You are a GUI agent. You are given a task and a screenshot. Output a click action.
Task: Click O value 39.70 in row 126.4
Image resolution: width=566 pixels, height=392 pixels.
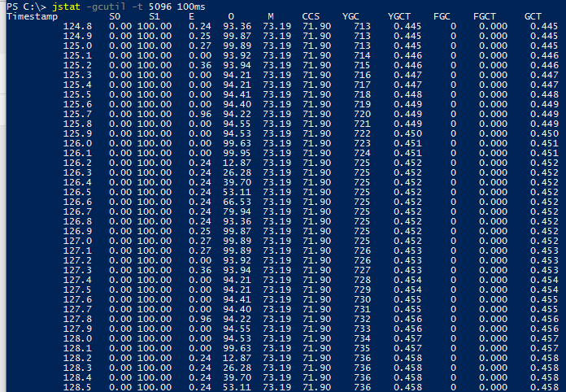click(237, 182)
